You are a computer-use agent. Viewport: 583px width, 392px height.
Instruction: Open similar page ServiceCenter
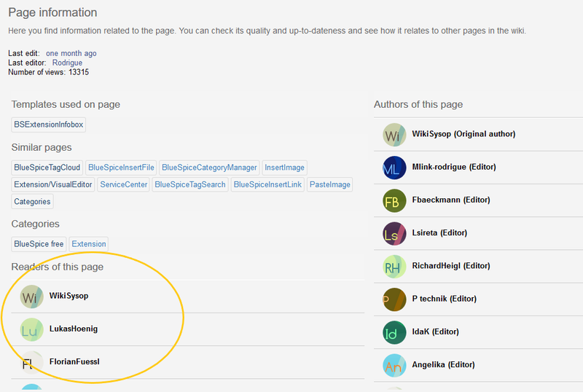[x=123, y=184]
